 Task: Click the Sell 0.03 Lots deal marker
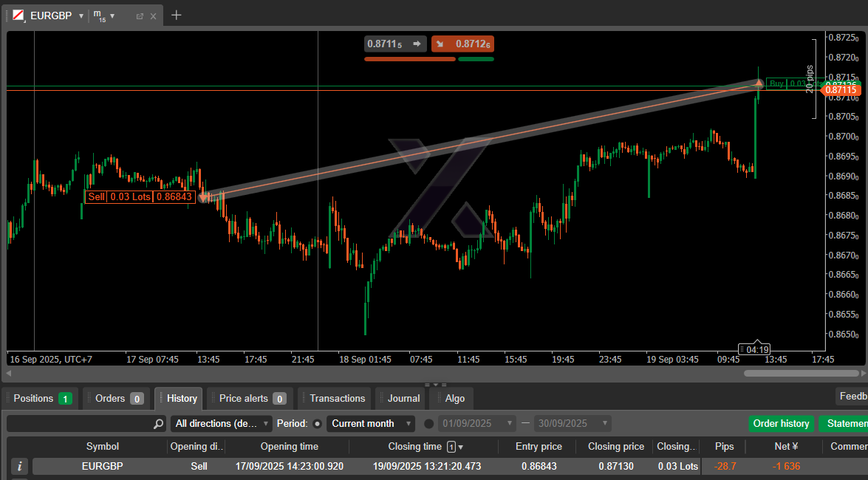[140, 196]
